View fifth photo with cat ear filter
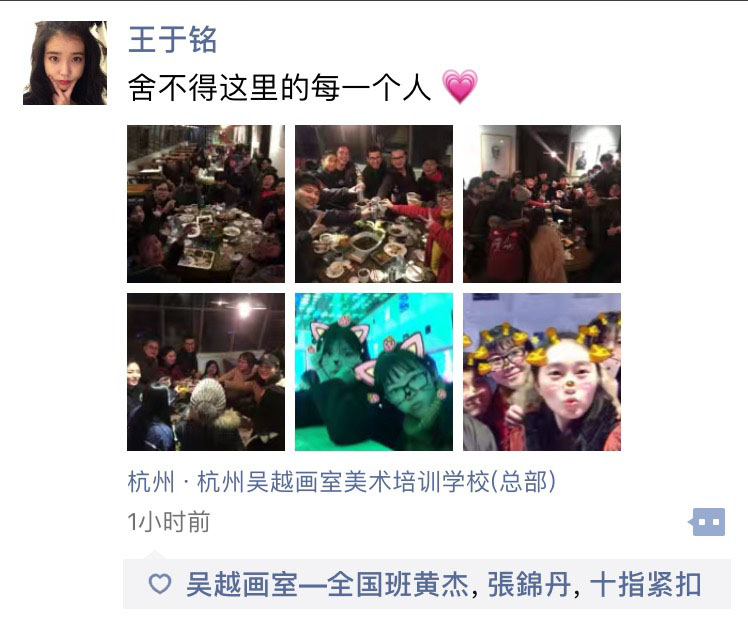 374,372
